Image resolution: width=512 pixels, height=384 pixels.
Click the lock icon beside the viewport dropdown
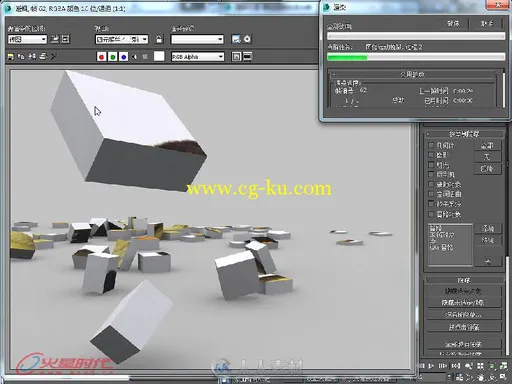point(159,39)
